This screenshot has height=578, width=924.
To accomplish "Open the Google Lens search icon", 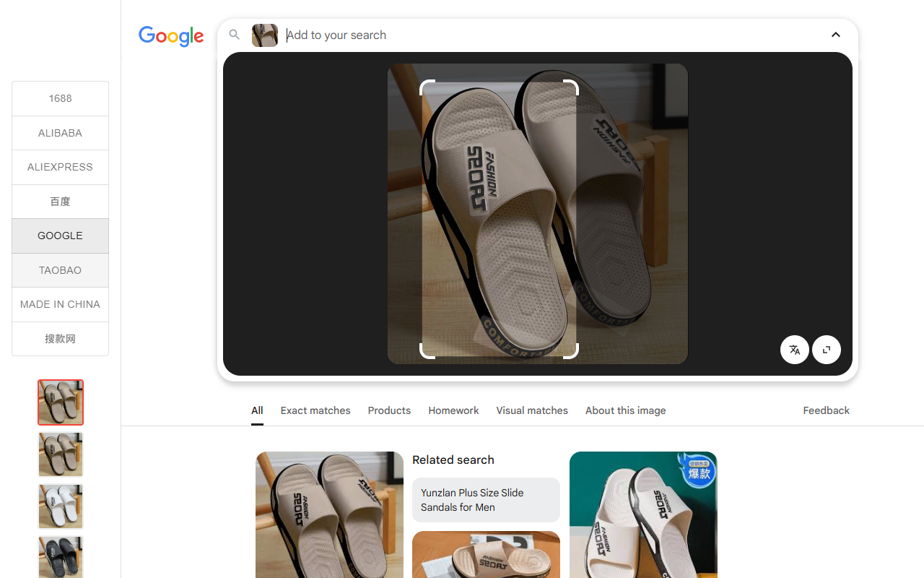I will tap(235, 35).
